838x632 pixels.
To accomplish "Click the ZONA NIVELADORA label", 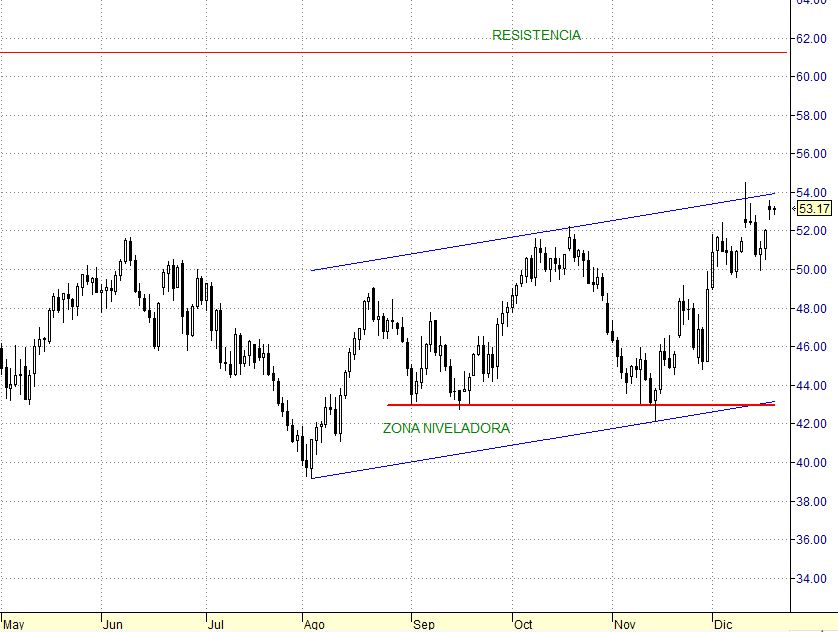I will (446, 428).
